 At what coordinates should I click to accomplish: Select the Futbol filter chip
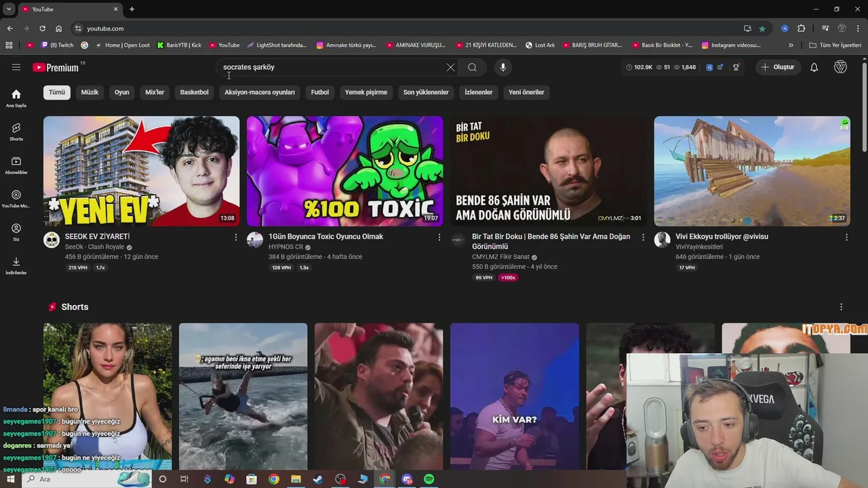pyautogui.click(x=320, y=92)
